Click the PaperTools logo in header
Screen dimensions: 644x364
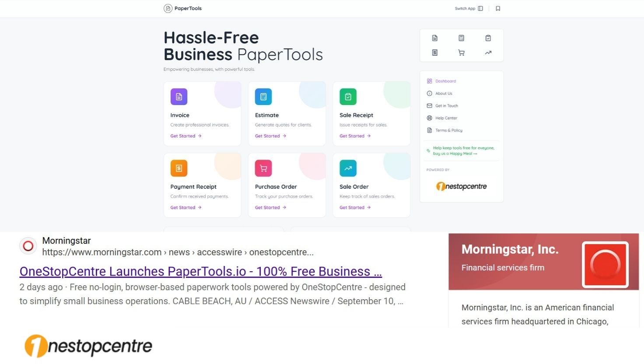pos(183,8)
